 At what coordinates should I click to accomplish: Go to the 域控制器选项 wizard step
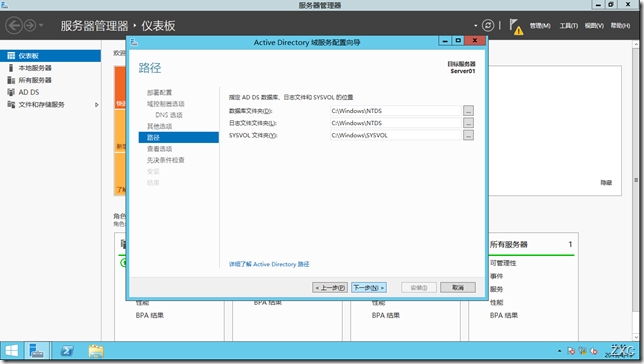[166, 104]
